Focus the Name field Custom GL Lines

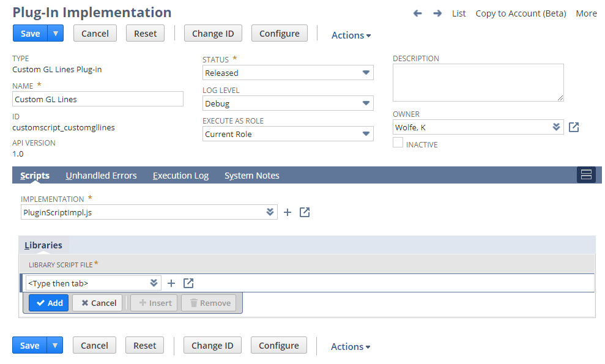tap(98, 99)
